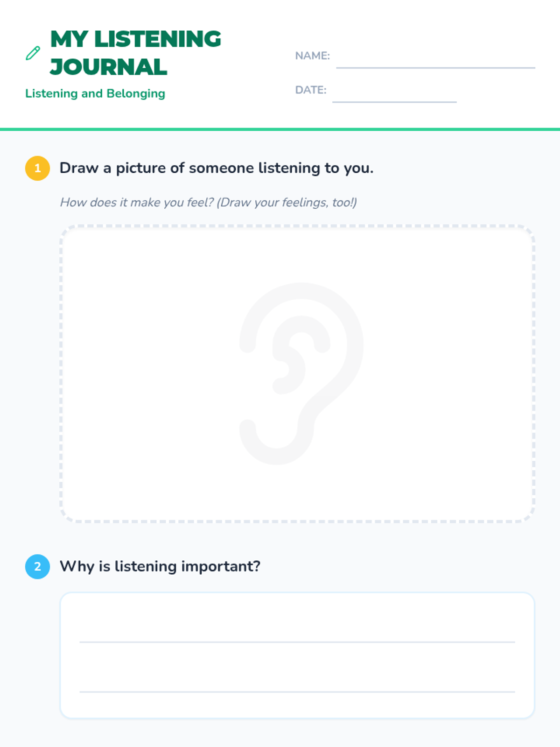Click the 'How does it make you feel' hint
560x747 pixels.
pyautogui.click(x=208, y=202)
